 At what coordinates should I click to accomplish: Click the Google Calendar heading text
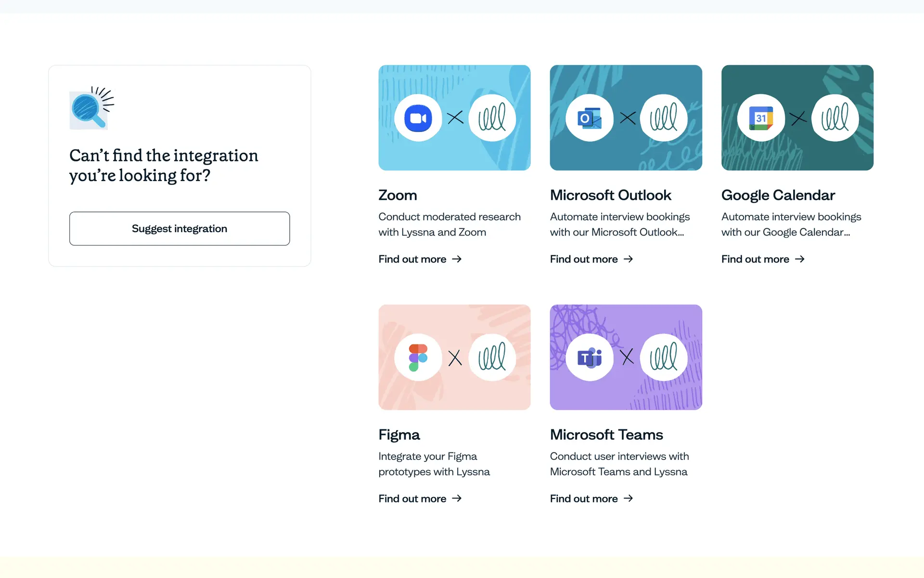778,195
